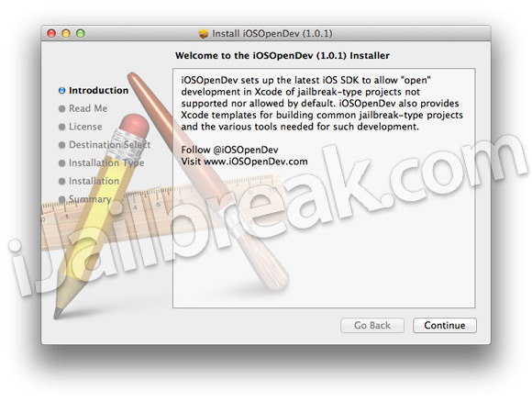Select the Introduction step label
The image size is (532, 402).
99,90
